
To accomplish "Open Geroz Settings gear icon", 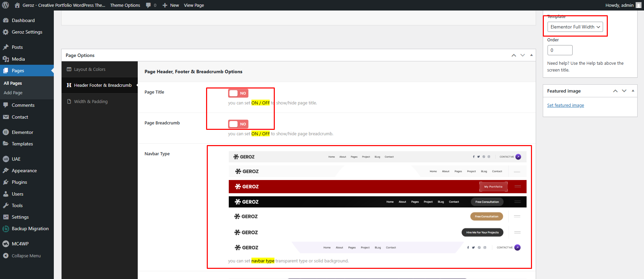I will (6, 32).
